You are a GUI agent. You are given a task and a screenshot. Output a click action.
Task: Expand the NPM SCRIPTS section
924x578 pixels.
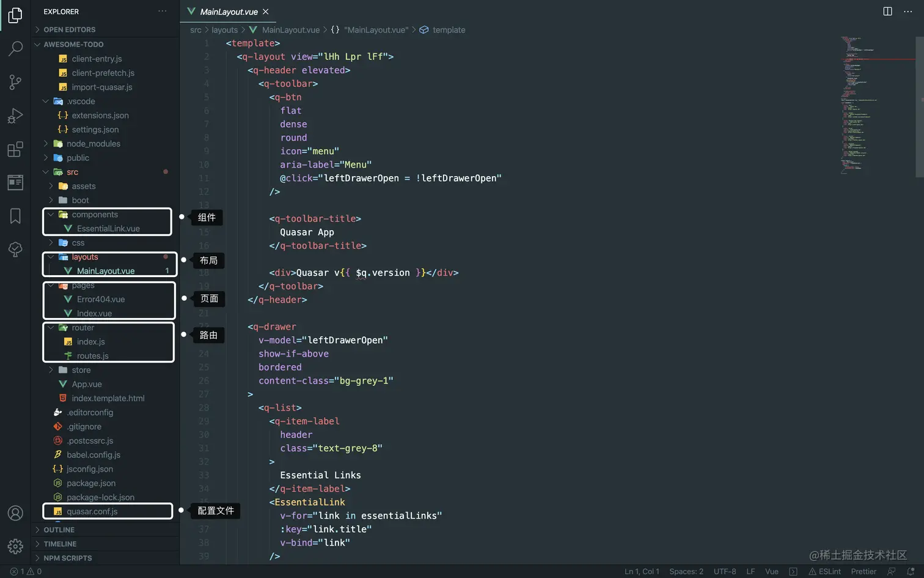(x=105, y=558)
